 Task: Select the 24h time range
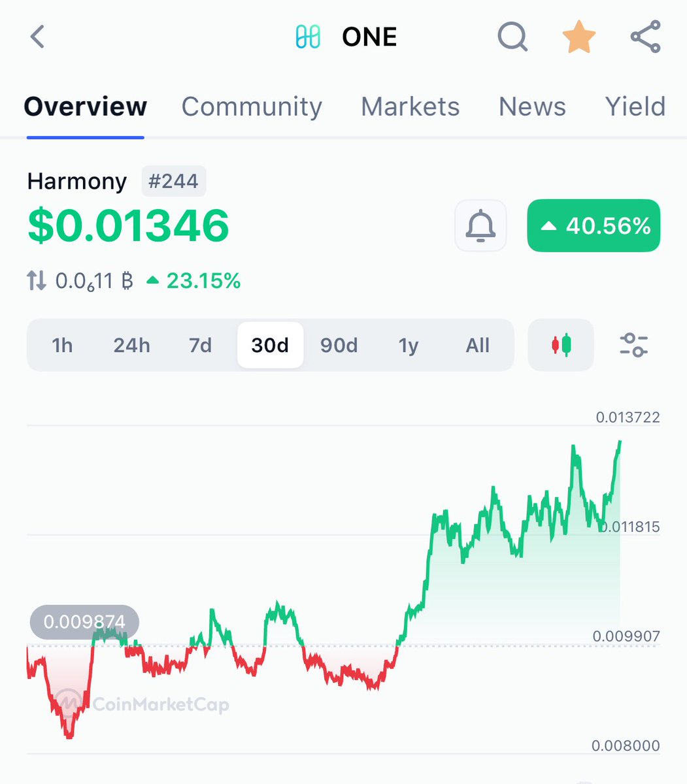(131, 345)
